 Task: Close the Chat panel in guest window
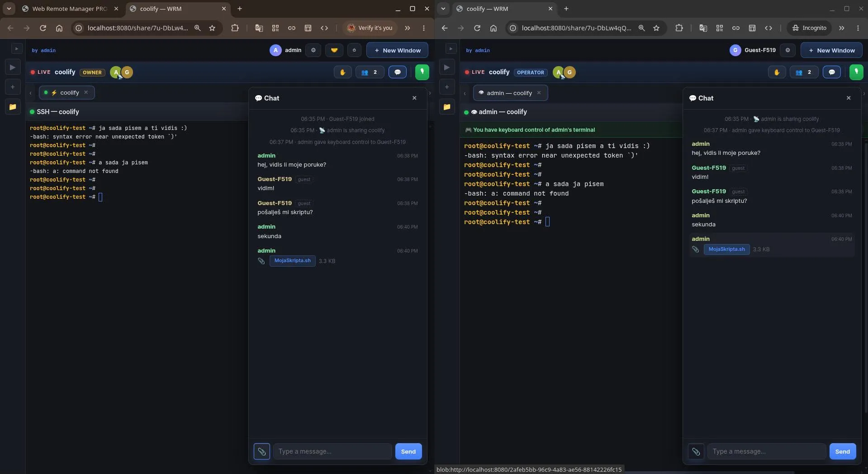849,98
